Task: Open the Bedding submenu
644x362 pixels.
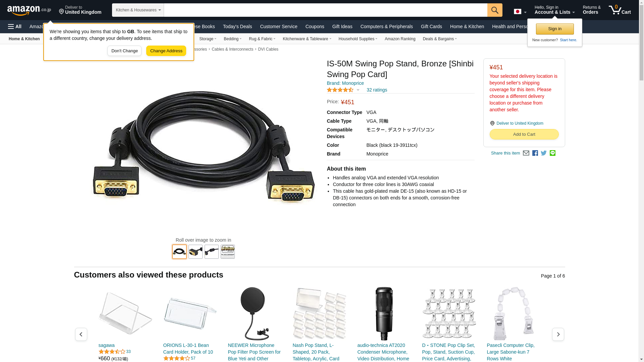Action: (232, 39)
